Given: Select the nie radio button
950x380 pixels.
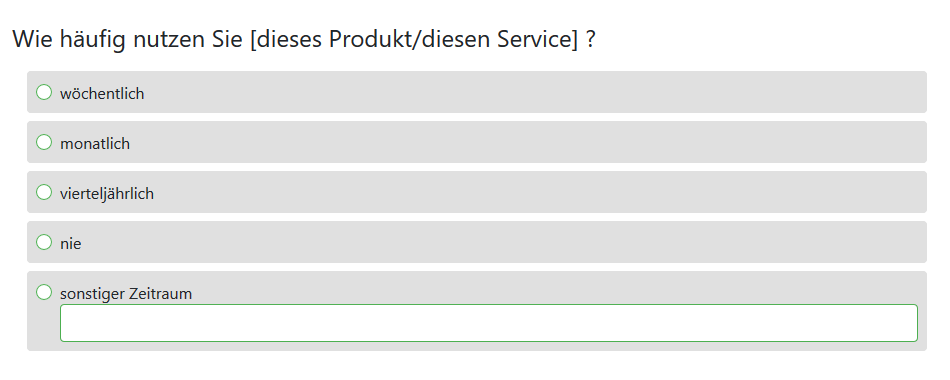Looking at the screenshot, I should coord(44,242).
